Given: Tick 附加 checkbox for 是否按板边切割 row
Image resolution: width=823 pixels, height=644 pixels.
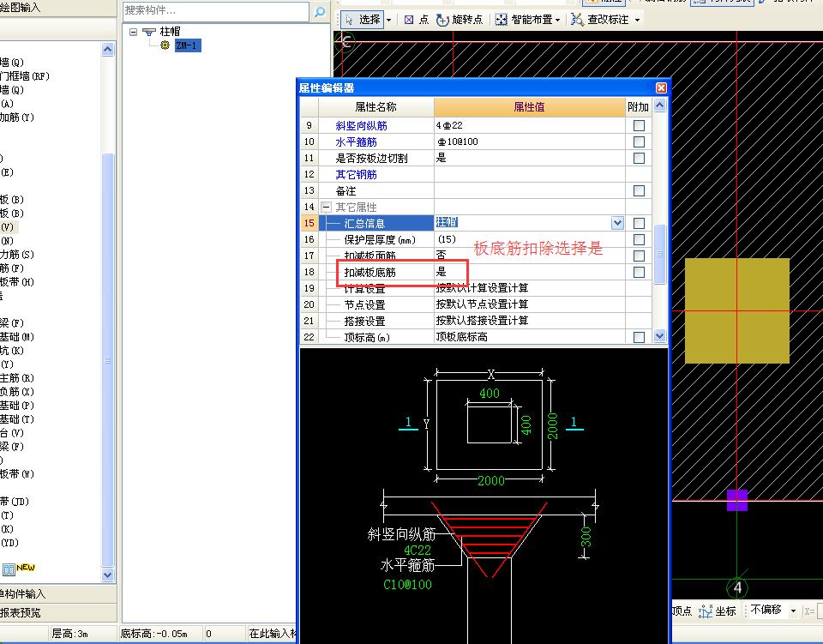Looking at the screenshot, I should point(639,158).
